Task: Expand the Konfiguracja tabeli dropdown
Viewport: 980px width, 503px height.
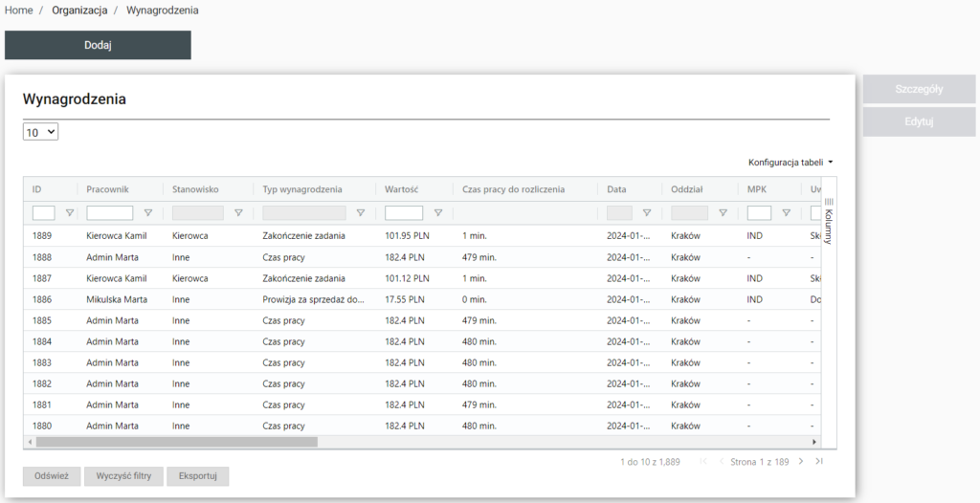Action: pos(791,163)
